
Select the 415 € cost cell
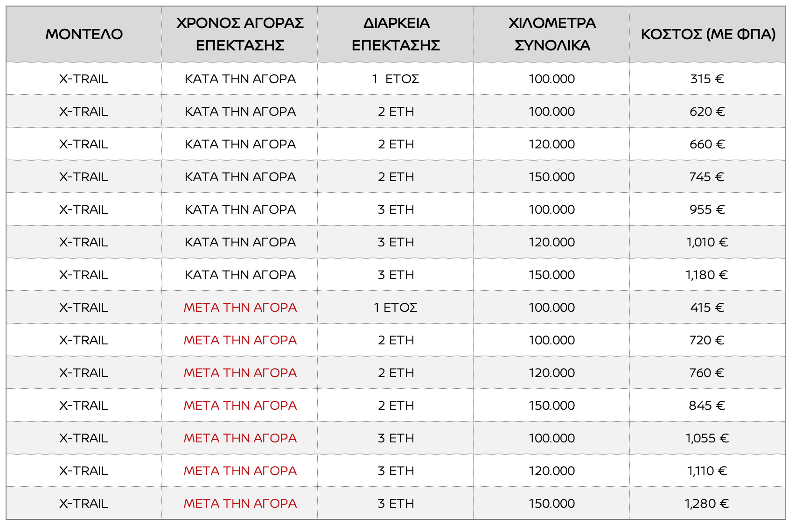pos(707,308)
